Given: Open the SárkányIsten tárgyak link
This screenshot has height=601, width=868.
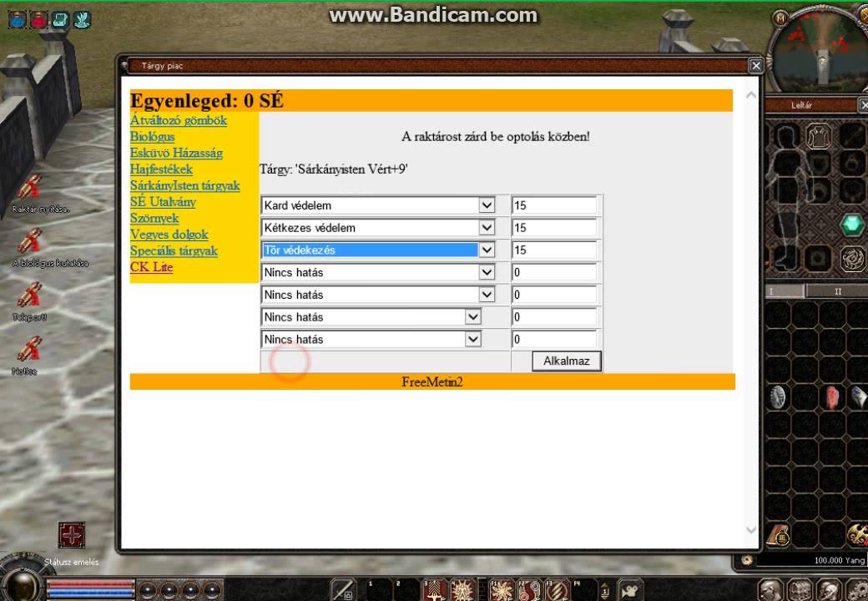Looking at the screenshot, I should point(185,185).
